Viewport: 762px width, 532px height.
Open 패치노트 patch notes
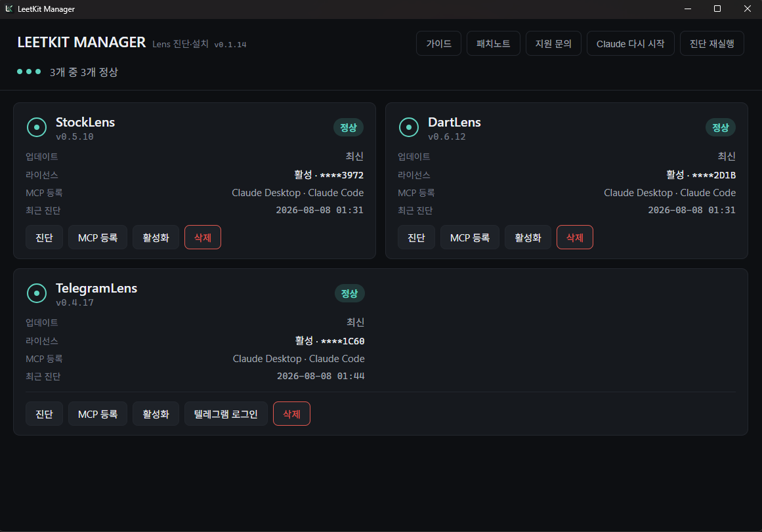(494, 44)
